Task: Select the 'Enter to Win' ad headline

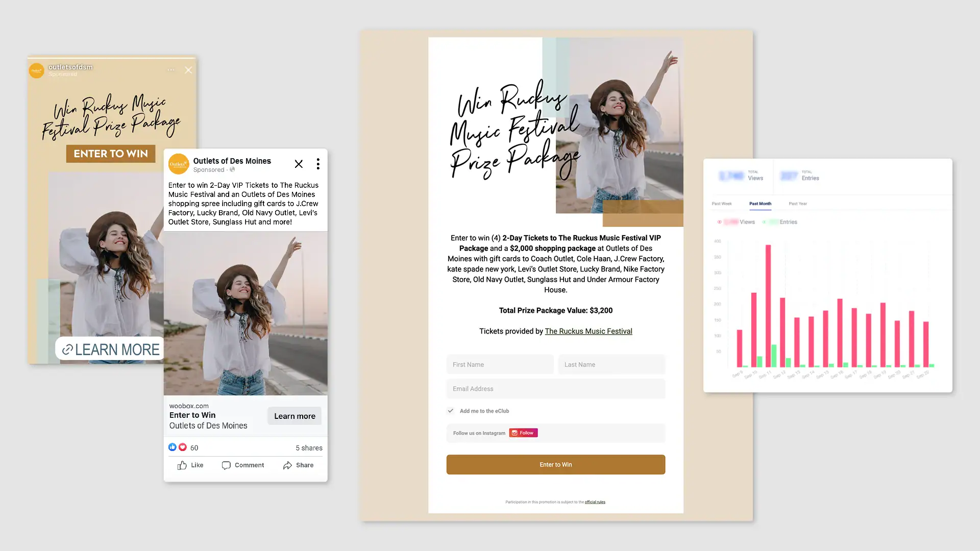Action: pyautogui.click(x=192, y=415)
